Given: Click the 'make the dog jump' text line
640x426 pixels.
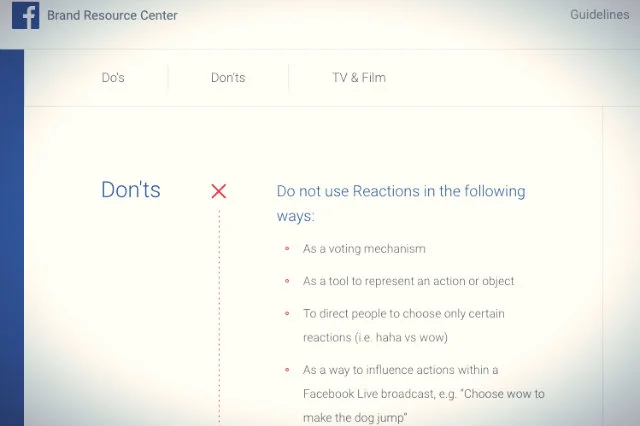Looking at the screenshot, I should (x=355, y=417).
